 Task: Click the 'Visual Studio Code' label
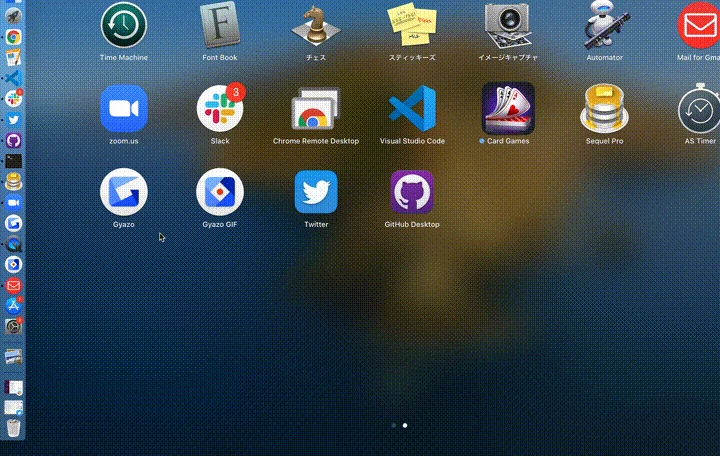[x=412, y=141]
